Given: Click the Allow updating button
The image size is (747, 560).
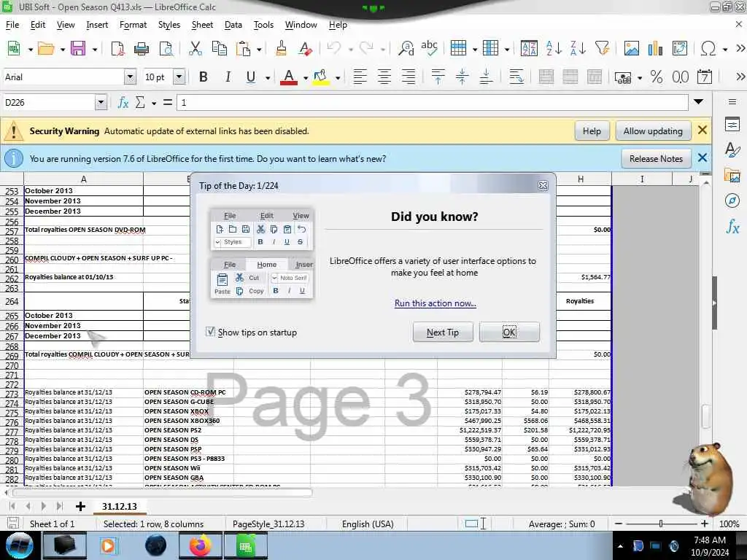Looking at the screenshot, I should point(653,131).
